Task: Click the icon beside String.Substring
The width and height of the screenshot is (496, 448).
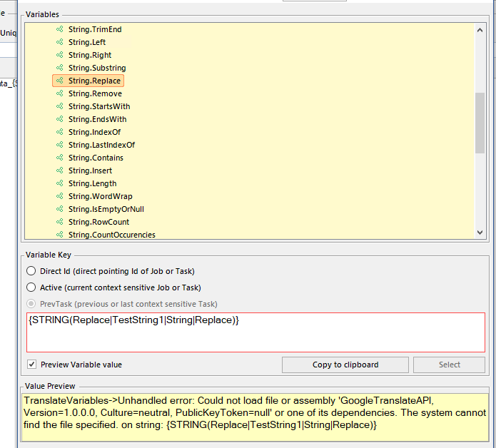Action: click(x=60, y=68)
